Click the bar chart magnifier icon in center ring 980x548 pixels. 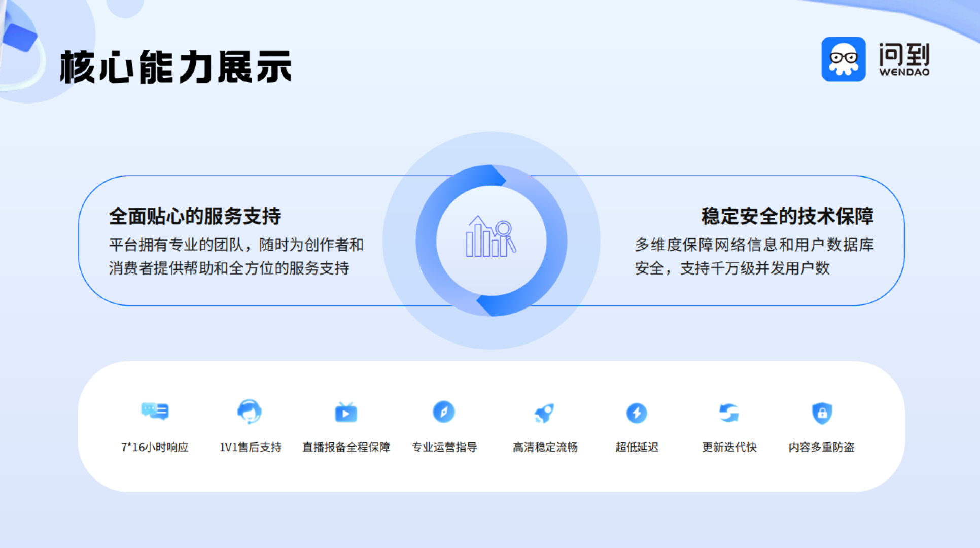491,237
